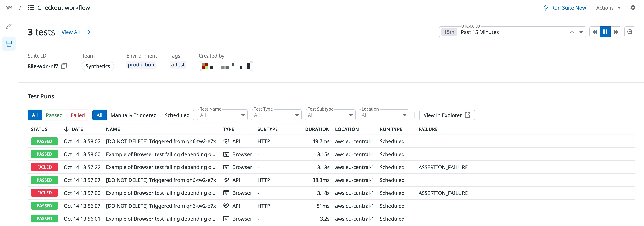
Task: Pause live data updates
Action: click(605, 32)
